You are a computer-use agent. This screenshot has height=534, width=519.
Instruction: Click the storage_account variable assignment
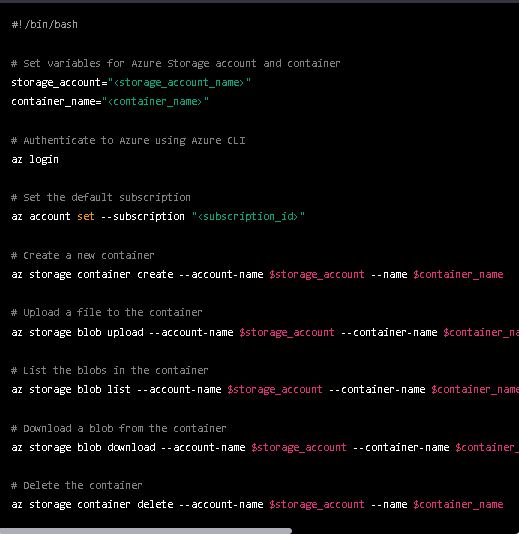131,83
